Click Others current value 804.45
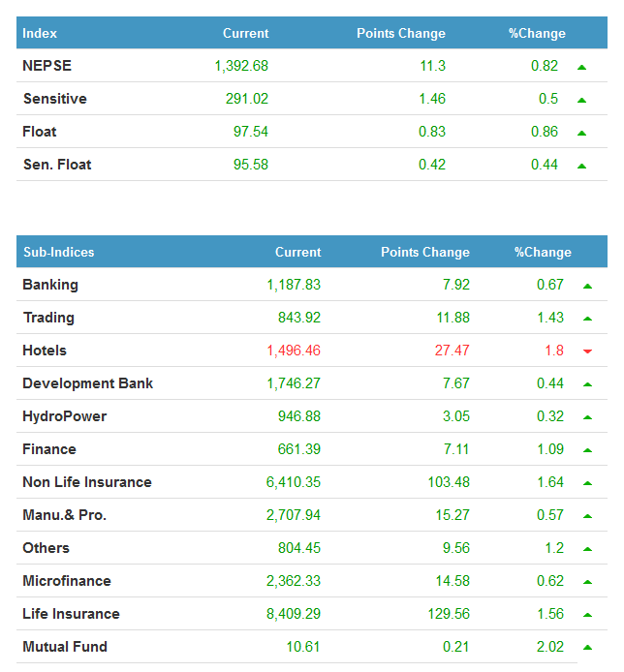 click(x=299, y=548)
